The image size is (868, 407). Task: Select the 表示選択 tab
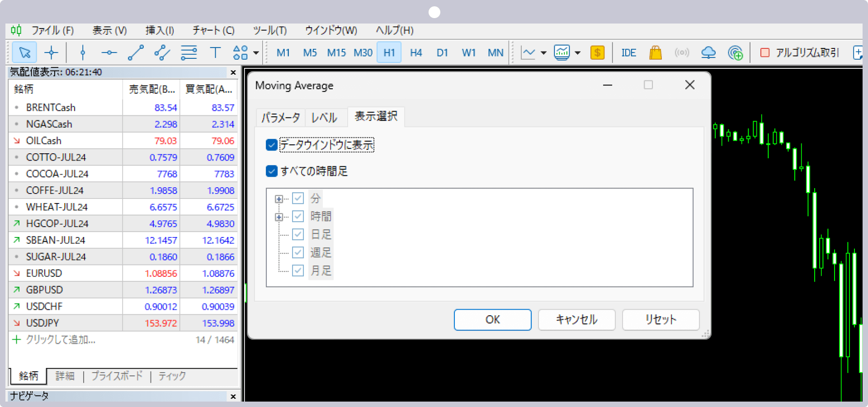376,116
